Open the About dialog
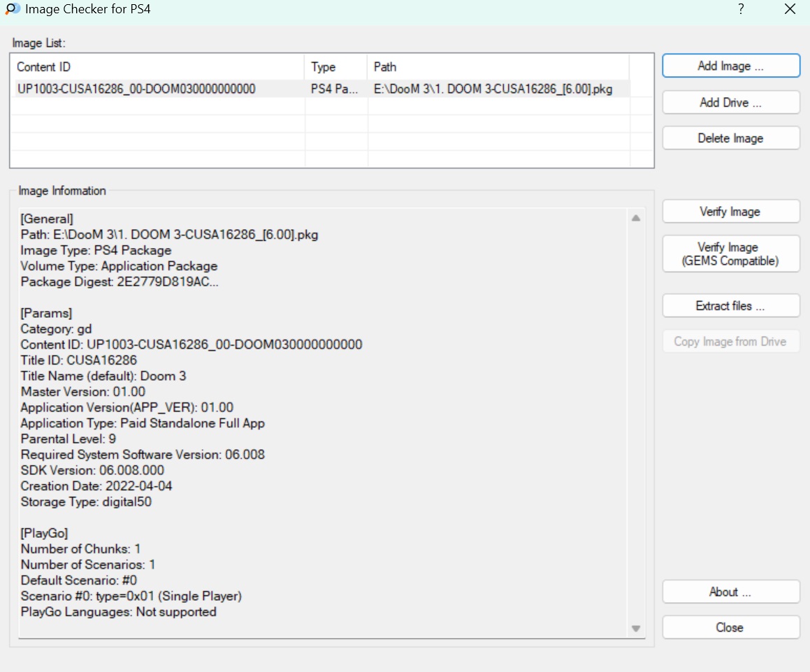 pos(730,592)
